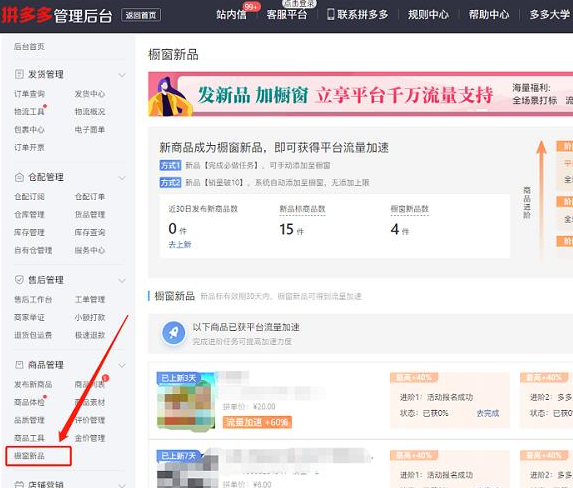This screenshot has height=488, width=573.
Task: Open 服务中心 in the sidebar
Action: click(x=90, y=250)
